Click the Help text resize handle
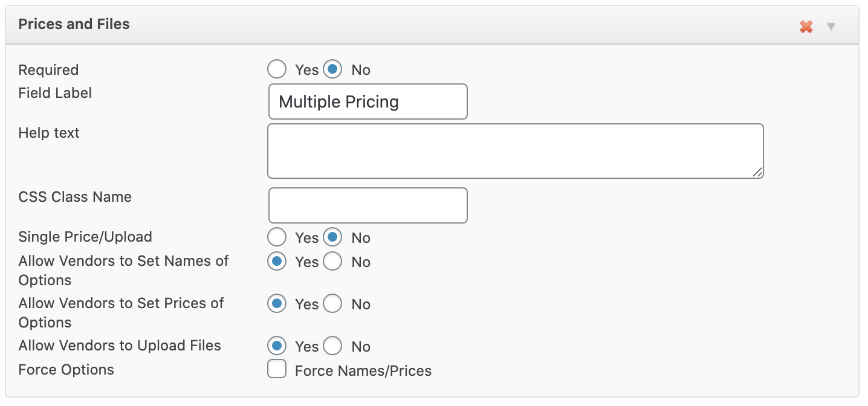Viewport: 868px width, 406px height. tap(758, 173)
